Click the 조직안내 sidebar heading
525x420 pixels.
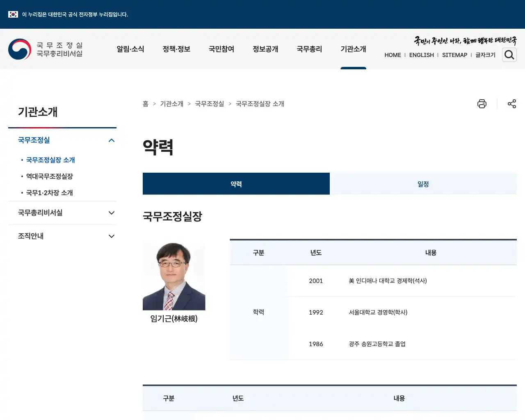[x=31, y=236]
